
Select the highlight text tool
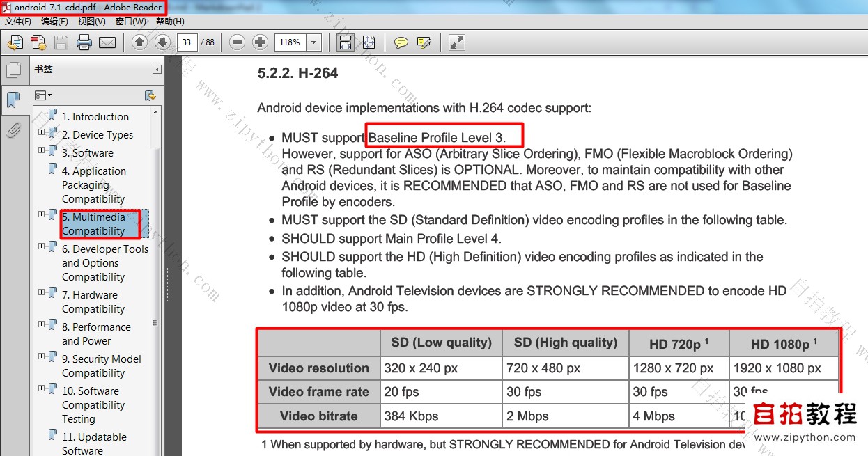[x=424, y=42]
